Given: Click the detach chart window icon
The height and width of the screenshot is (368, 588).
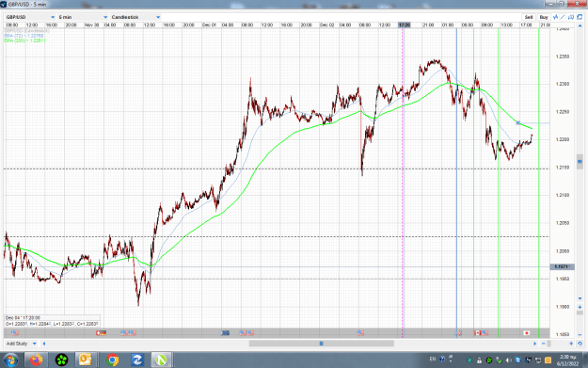Looking at the screenshot, I should [580, 17].
